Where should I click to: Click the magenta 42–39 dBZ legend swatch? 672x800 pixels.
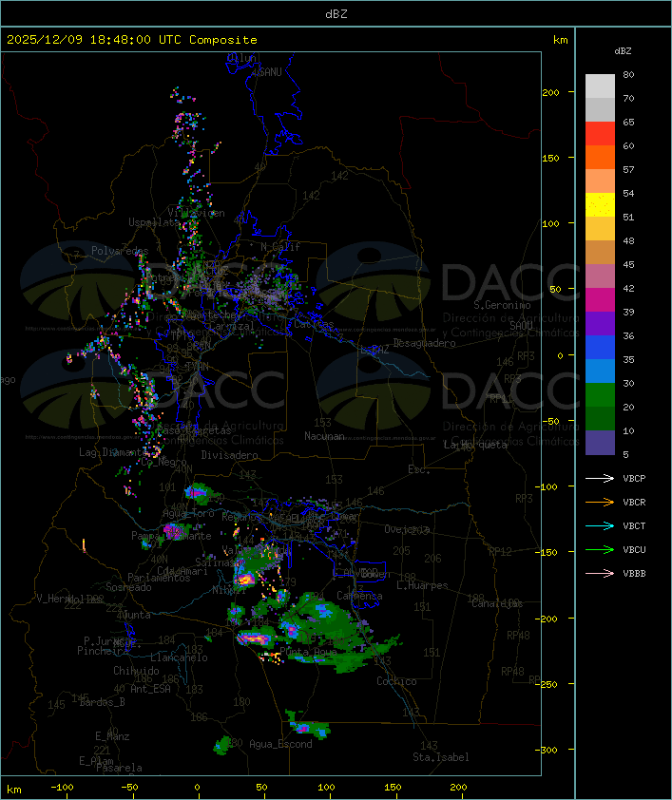coord(600,300)
